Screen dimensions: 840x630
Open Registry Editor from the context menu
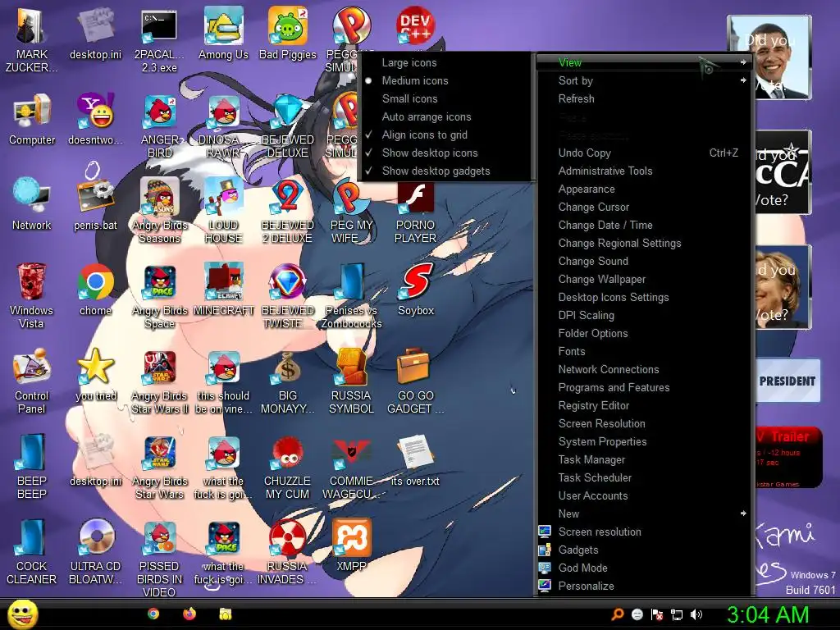click(x=645, y=405)
